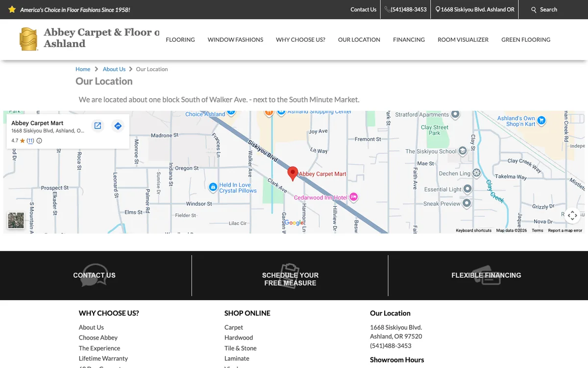Click Contact Us link in top bar
This screenshot has height=368, width=588.
[x=364, y=9]
